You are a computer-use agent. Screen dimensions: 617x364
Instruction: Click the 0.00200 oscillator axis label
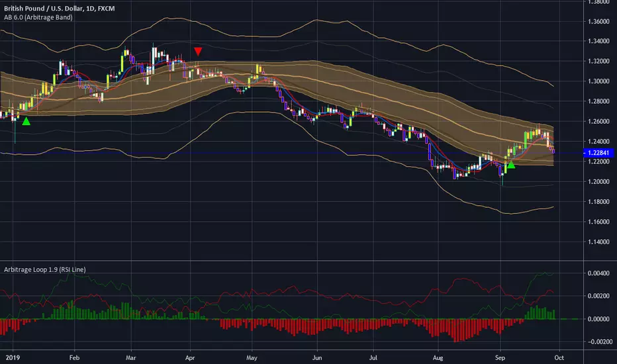point(598,296)
